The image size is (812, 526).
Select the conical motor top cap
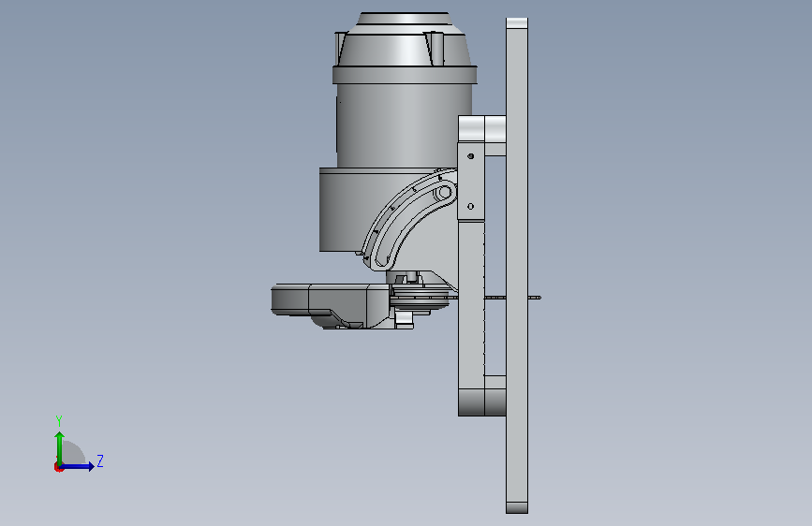(404, 39)
